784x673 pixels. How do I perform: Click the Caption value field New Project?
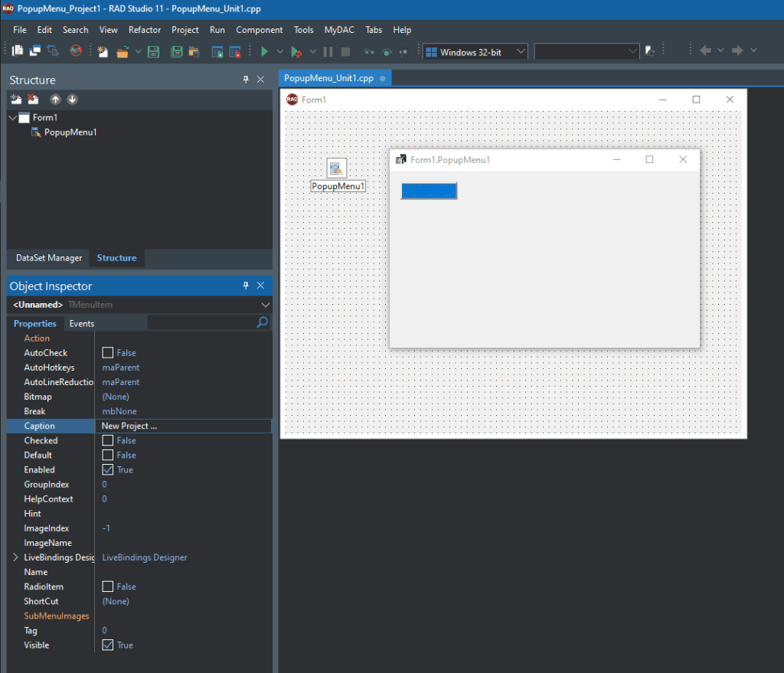tap(183, 426)
